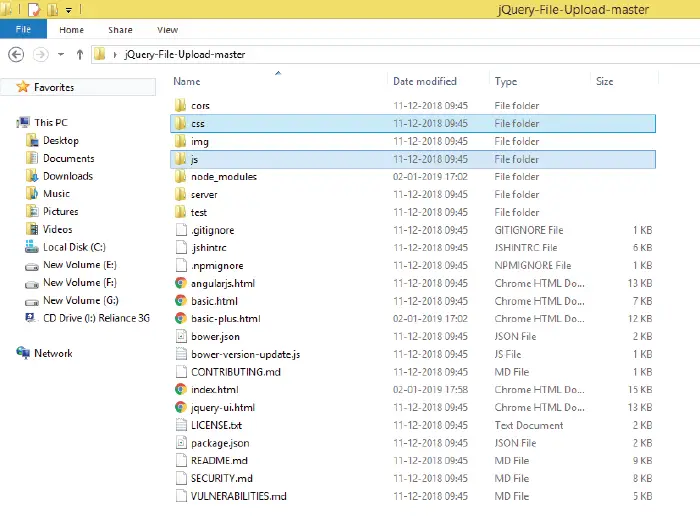Select the img folder icon
This screenshot has width=700, height=516.
click(180, 141)
